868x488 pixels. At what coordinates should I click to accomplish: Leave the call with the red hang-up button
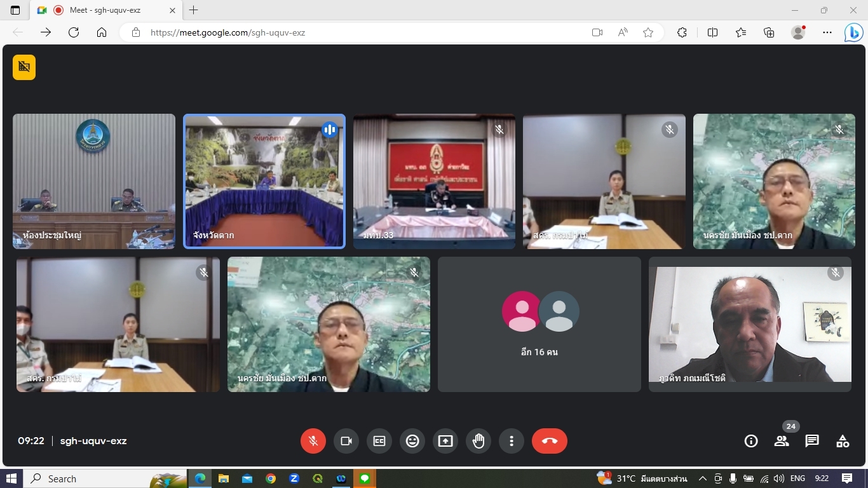pyautogui.click(x=550, y=441)
